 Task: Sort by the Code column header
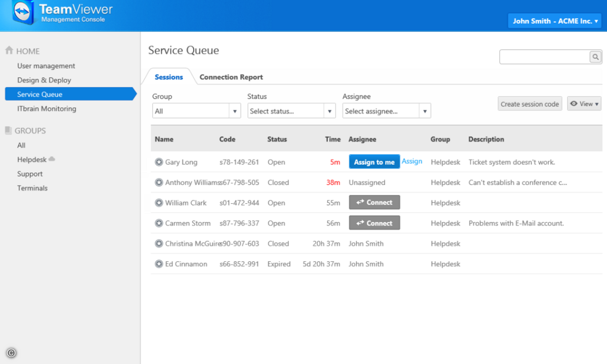[x=227, y=139]
